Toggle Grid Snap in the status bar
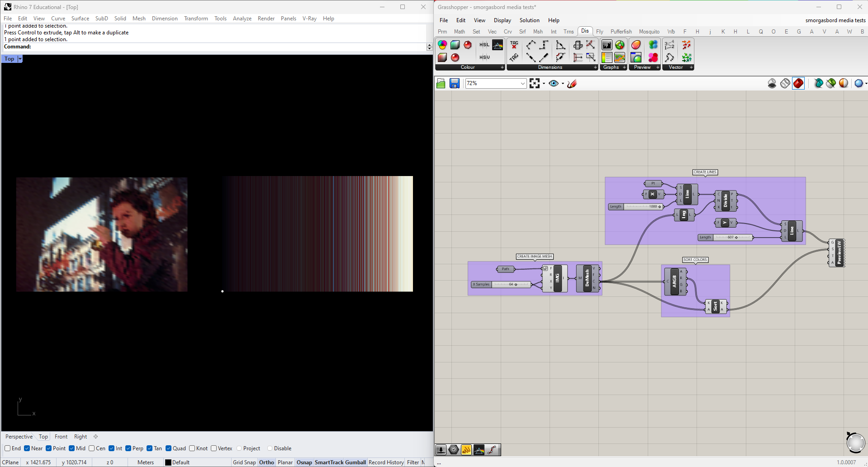This screenshot has height=467, width=868. 244,462
